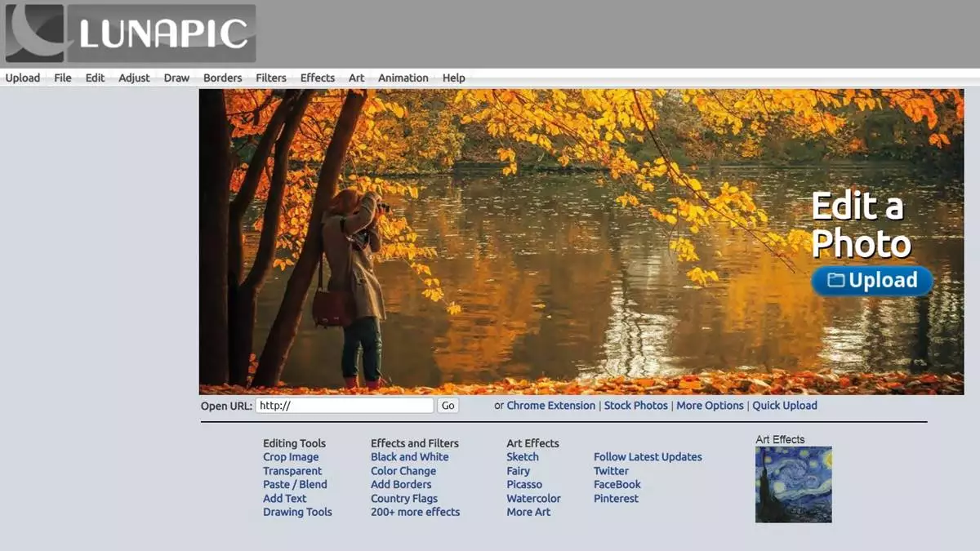Click the autumn lake banner photo
980x551 pixels.
point(581,242)
